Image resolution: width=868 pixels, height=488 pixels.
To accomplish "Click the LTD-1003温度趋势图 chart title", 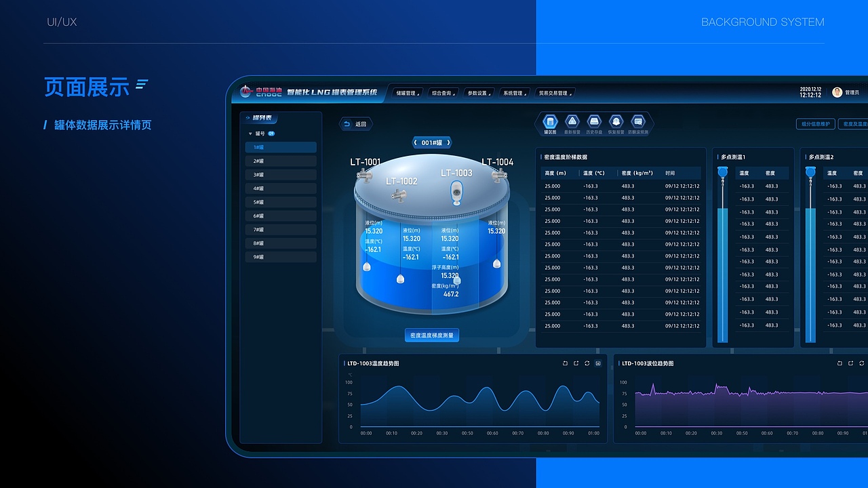I will (373, 364).
